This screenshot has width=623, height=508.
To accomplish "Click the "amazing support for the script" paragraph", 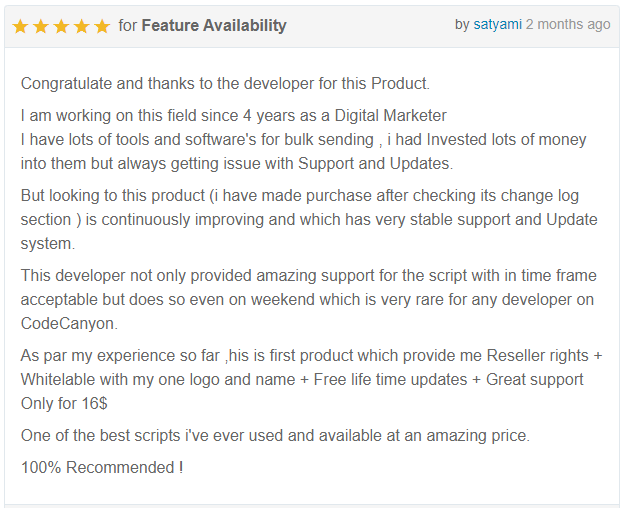I will [x=309, y=299].
